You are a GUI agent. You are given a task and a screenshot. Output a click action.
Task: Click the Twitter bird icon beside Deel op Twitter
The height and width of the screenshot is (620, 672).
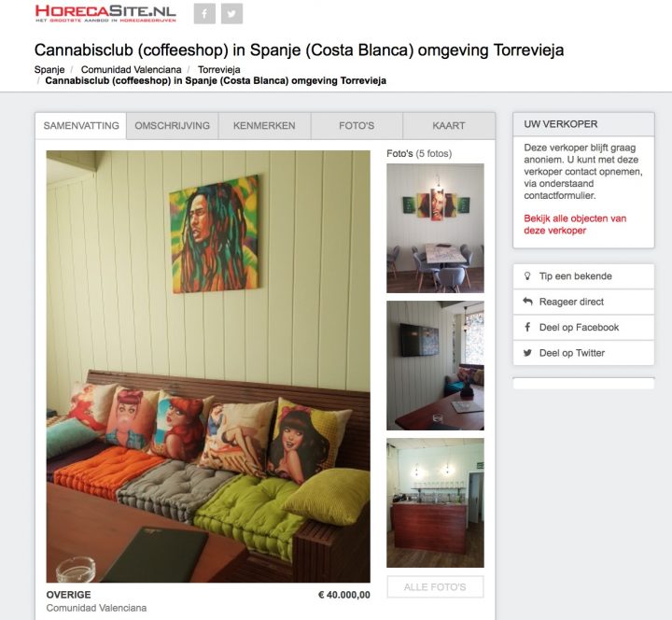527,353
